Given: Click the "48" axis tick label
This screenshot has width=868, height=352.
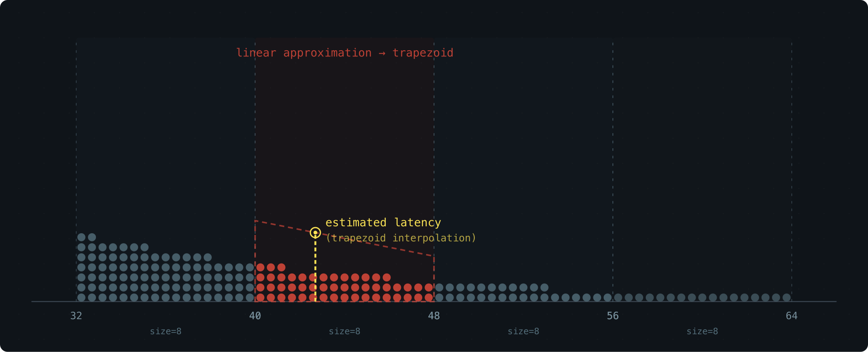Looking at the screenshot, I should click(434, 316).
